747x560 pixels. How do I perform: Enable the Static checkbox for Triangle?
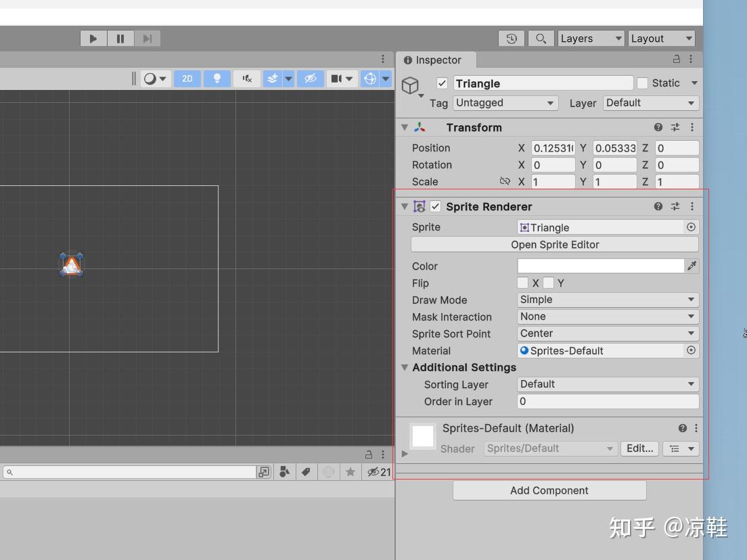coord(642,83)
